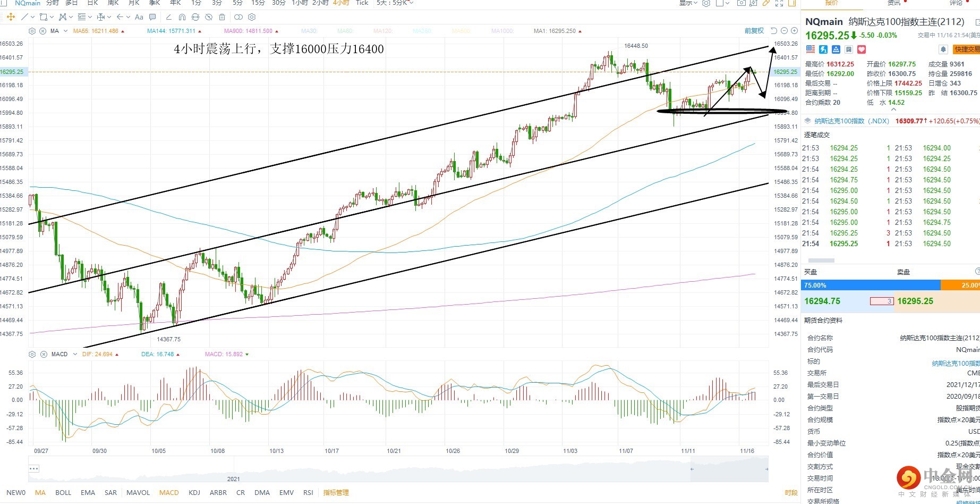This screenshot has width=980, height=504.
Task: Select the 1小时 timeframe tab
Action: click(x=300, y=3)
